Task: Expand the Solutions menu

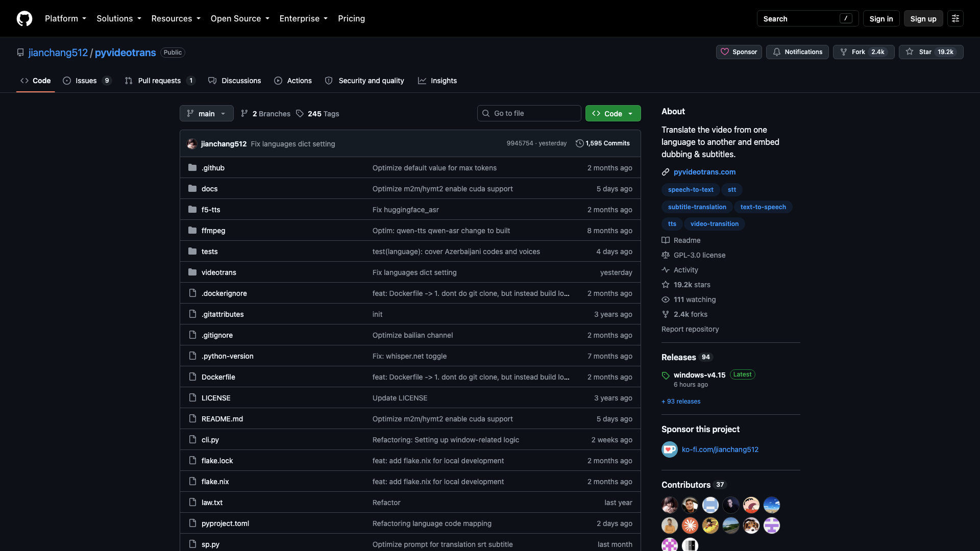Action: 119,18
